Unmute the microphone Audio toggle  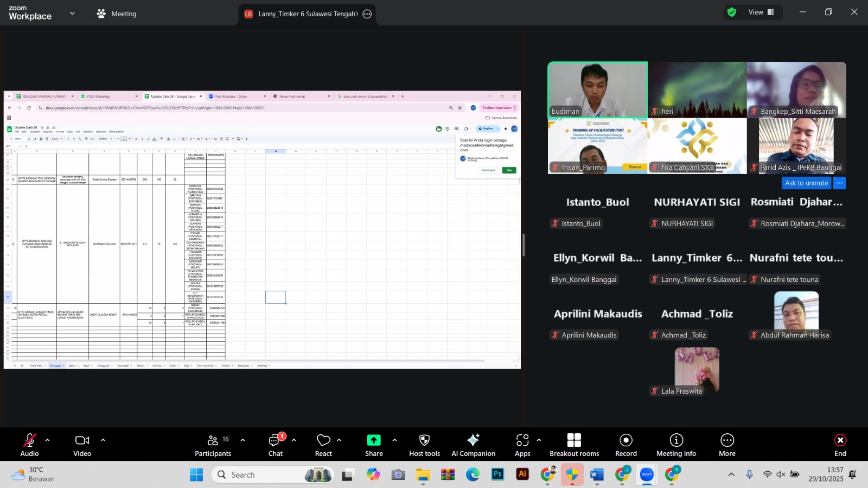[30, 445]
